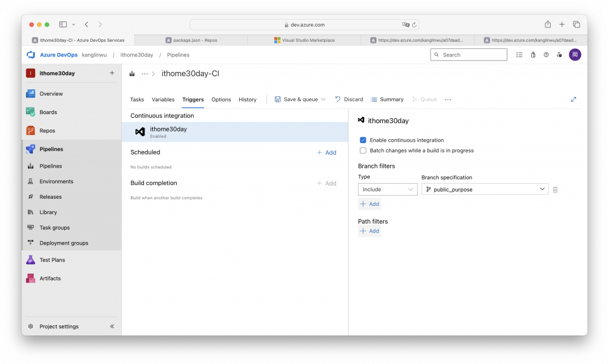Click the Search input field

[x=469, y=55]
